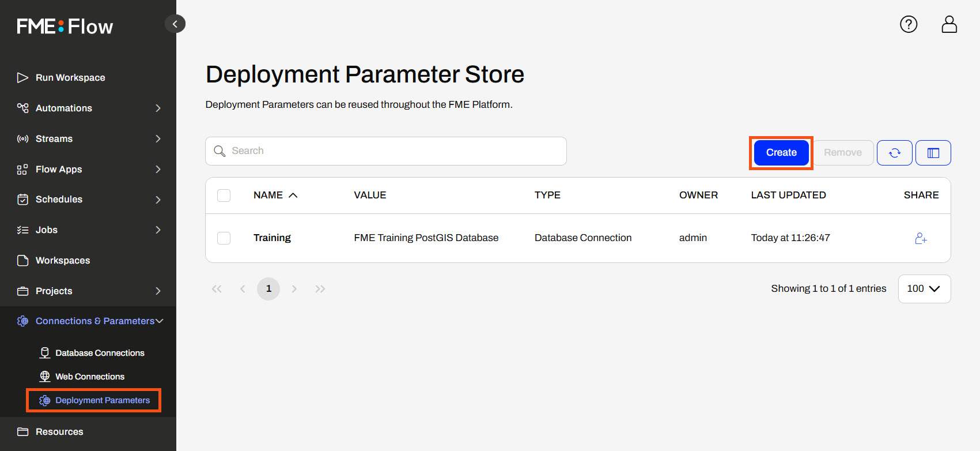This screenshot has height=451, width=980.
Task: Collapse the sidebar with the arrow button
Action: [175, 24]
